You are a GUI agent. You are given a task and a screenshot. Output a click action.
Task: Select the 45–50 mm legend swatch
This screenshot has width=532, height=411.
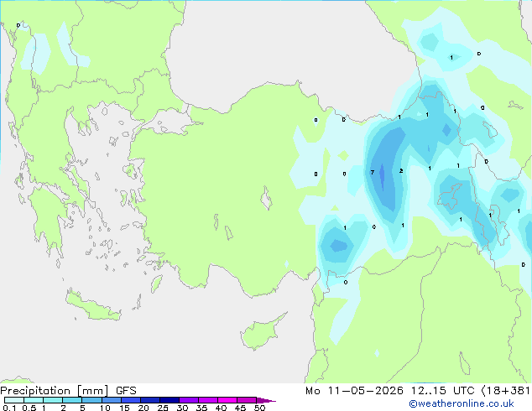click(247, 400)
